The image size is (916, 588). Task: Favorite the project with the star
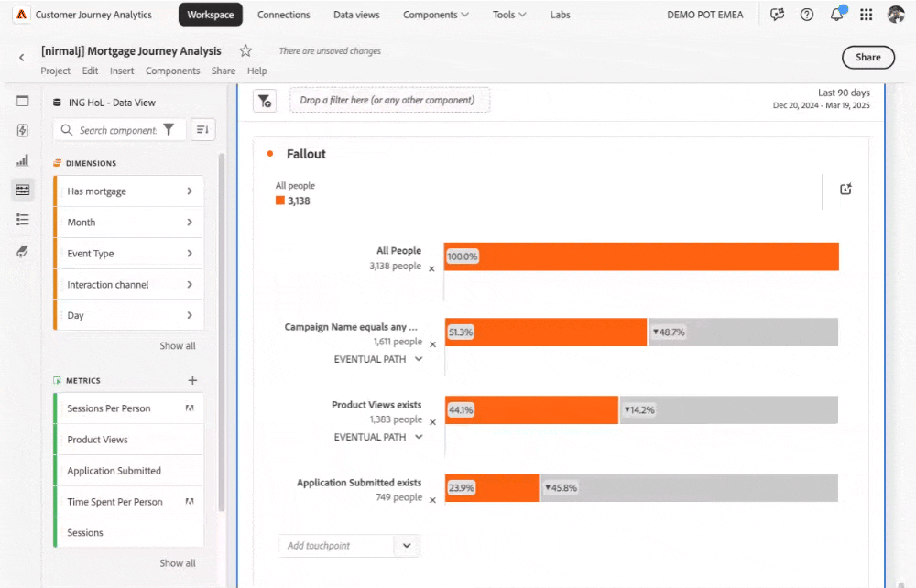(245, 50)
